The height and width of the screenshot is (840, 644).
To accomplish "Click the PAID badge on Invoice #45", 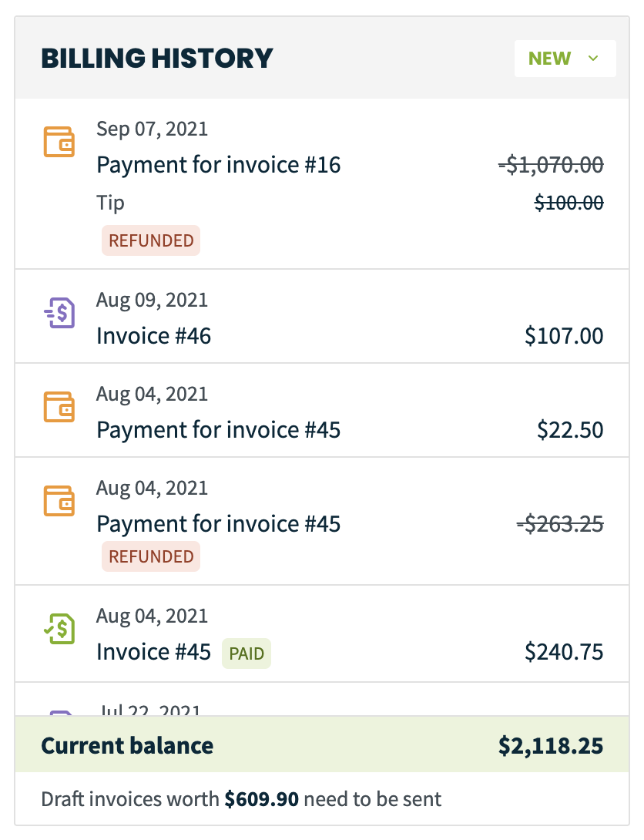I will [247, 654].
